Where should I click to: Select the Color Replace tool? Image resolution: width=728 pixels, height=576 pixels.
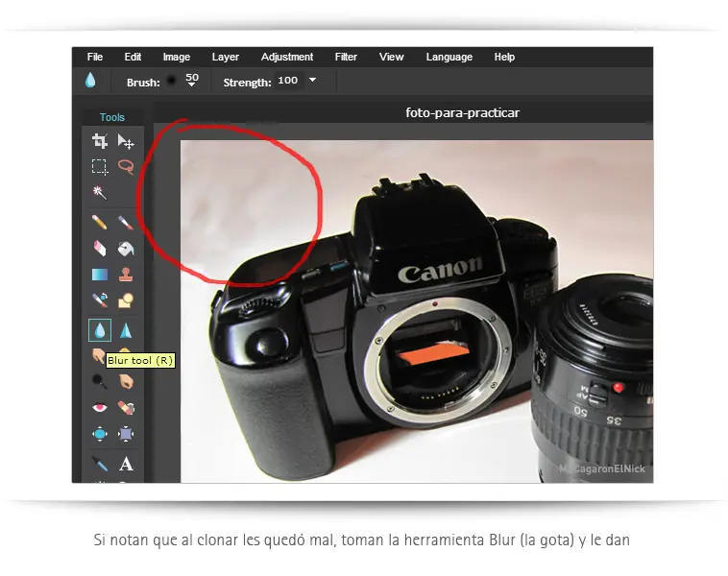pyautogui.click(x=100, y=300)
